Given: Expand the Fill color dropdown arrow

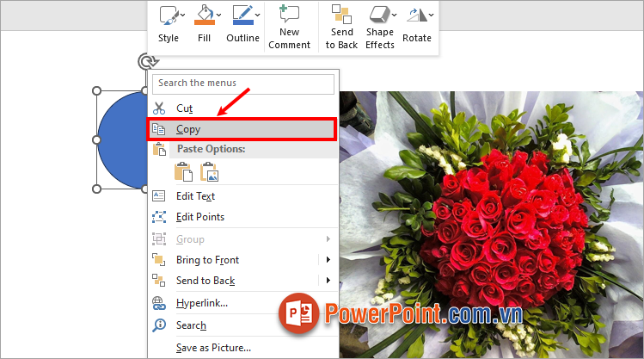Looking at the screenshot, I should tap(218, 15).
